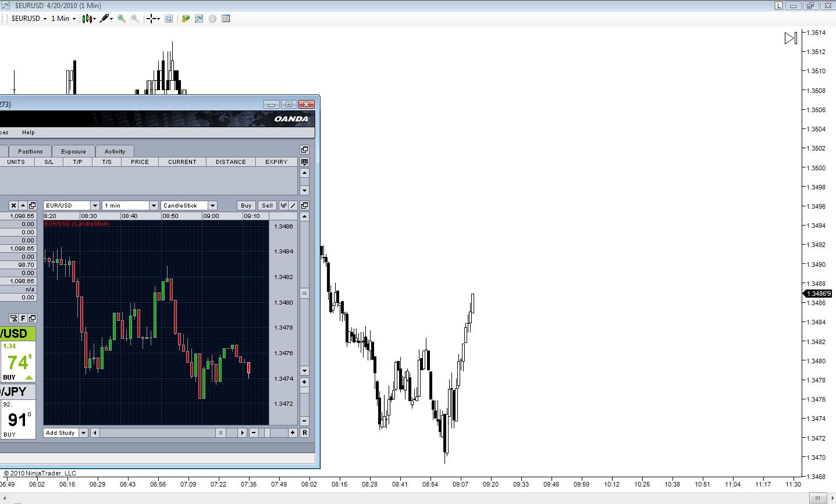This screenshot has width=836, height=504.
Task: Open the indicators chart icon
Action: click(x=199, y=19)
